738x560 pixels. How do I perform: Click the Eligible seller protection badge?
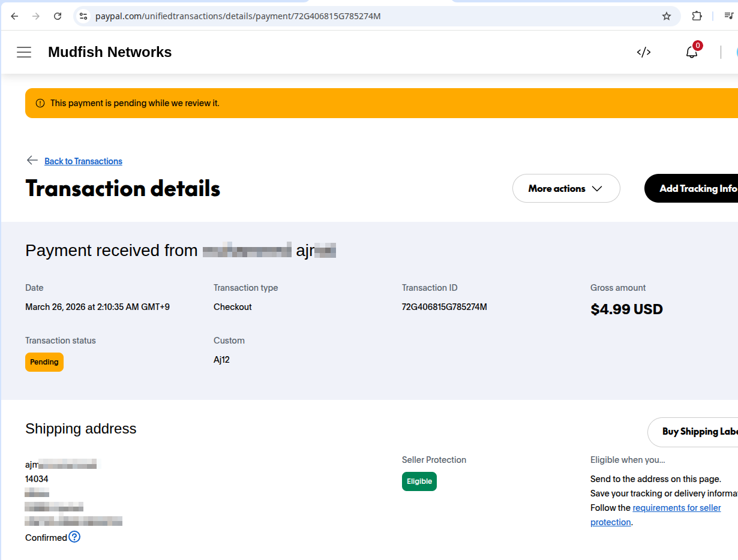(419, 481)
